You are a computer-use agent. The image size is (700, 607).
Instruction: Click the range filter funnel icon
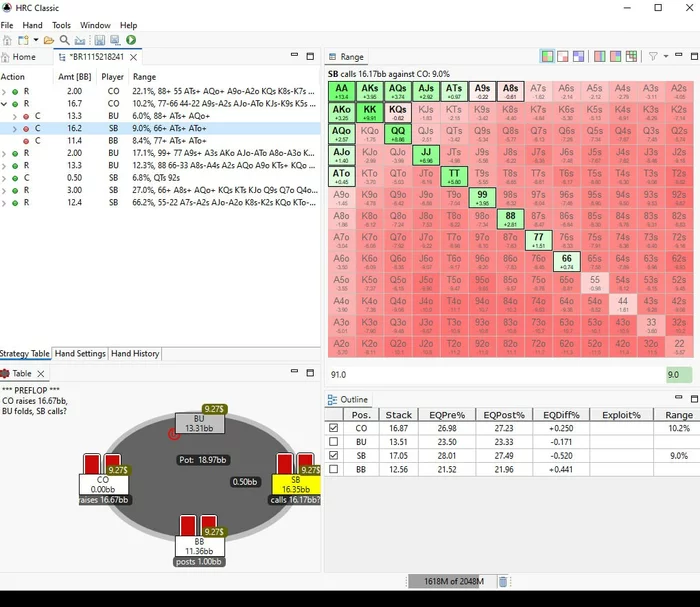click(653, 56)
